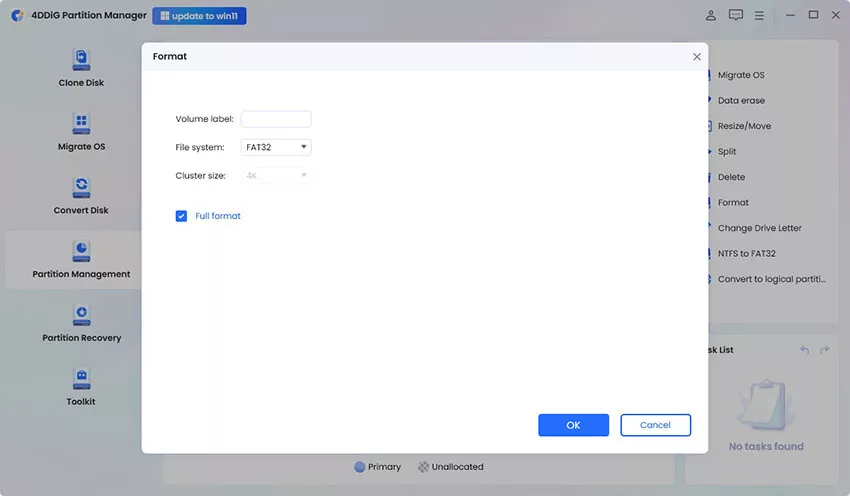Focus the Volume label text field
This screenshot has width=850, height=496.
coord(276,119)
